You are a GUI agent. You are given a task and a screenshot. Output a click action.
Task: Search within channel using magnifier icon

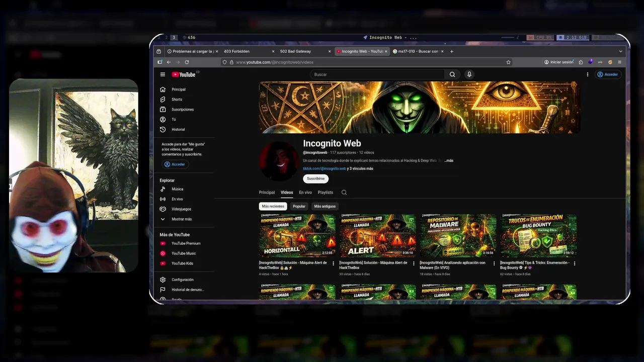[x=344, y=193]
